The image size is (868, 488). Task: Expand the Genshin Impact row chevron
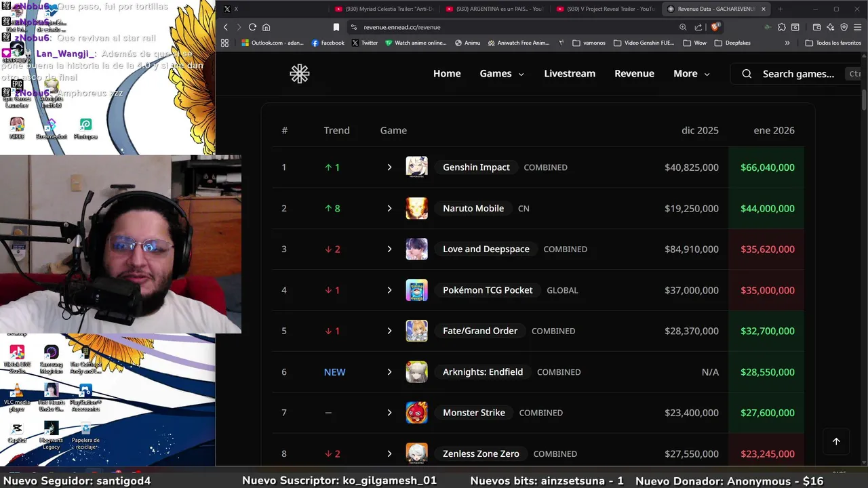[389, 167]
